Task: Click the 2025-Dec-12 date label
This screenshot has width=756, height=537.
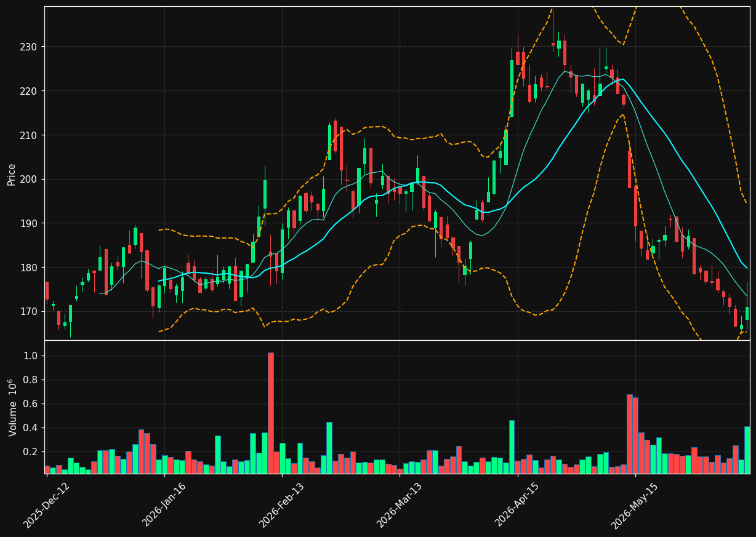Action: (x=47, y=505)
